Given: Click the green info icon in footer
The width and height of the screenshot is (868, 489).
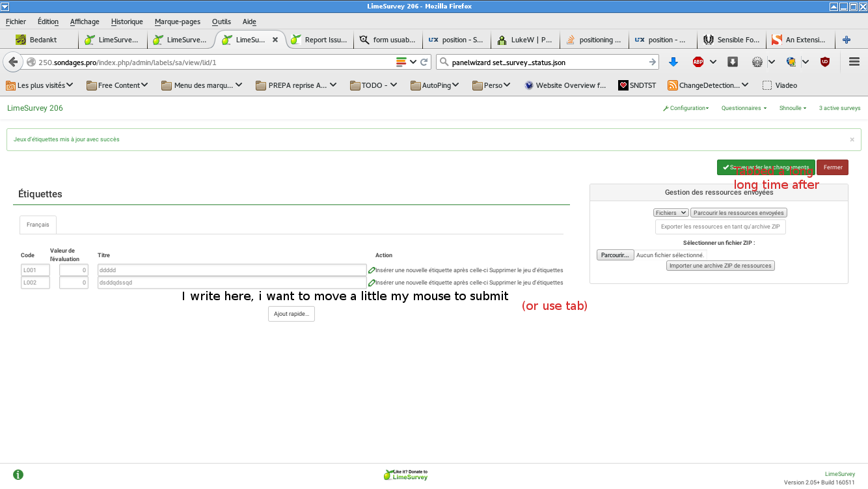Looking at the screenshot, I should [18, 475].
